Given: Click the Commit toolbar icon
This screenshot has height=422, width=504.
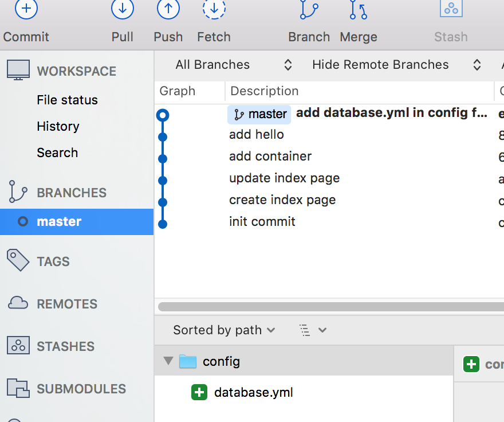Looking at the screenshot, I should pyautogui.click(x=26, y=9).
